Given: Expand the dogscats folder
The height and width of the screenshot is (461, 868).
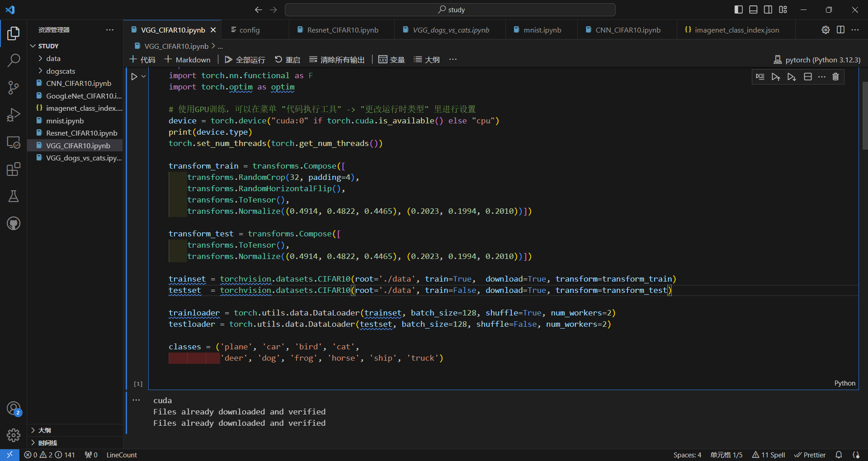Looking at the screenshot, I should point(60,71).
